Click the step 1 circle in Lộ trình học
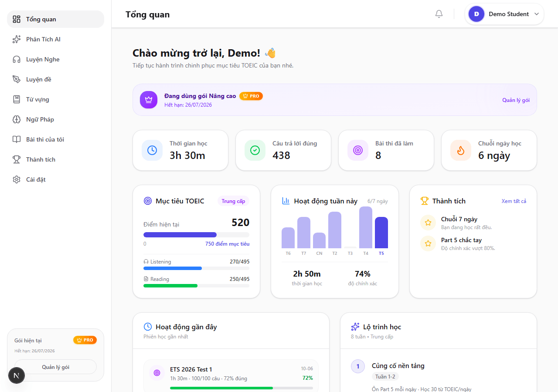558x392 pixels. [x=358, y=366]
